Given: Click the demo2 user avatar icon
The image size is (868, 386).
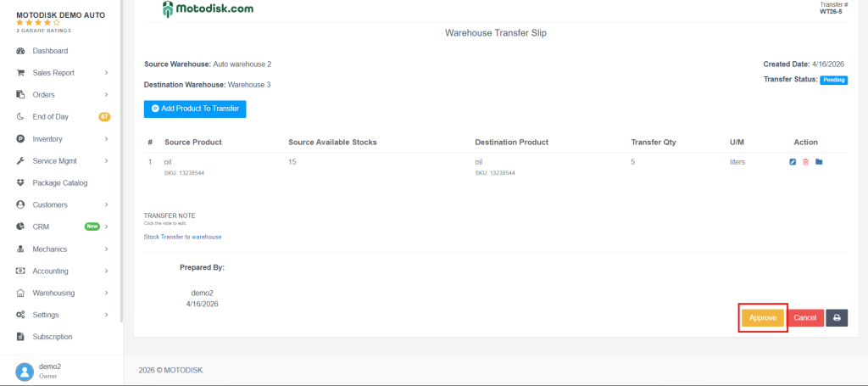Looking at the screenshot, I should point(25,371).
